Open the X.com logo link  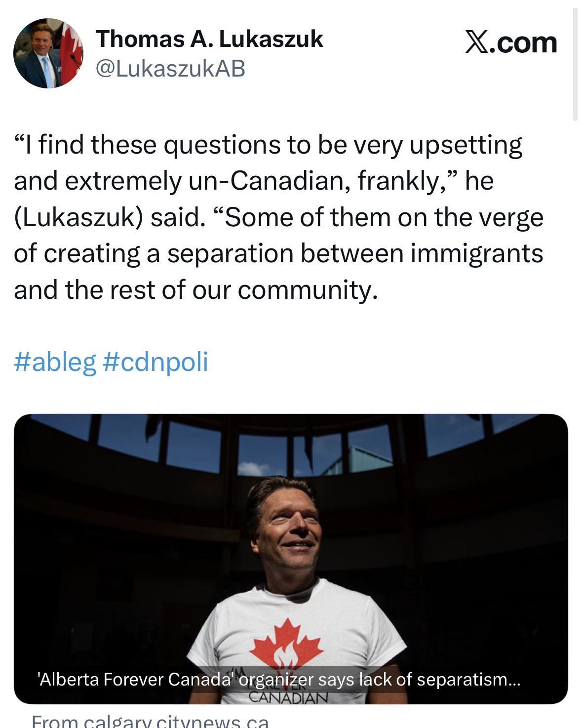[x=511, y=43]
